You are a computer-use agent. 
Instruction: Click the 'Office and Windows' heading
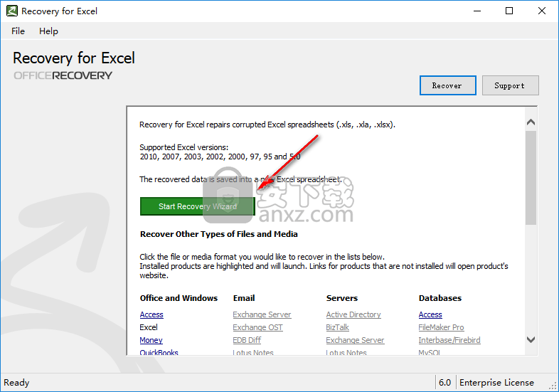click(179, 298)
